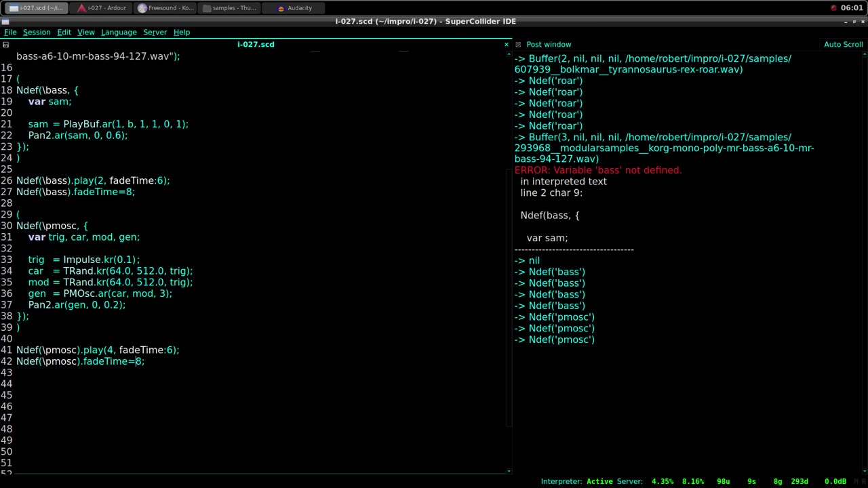
Task: Click the 'mod = TRand.kr' line
Action: click(111, 282)
